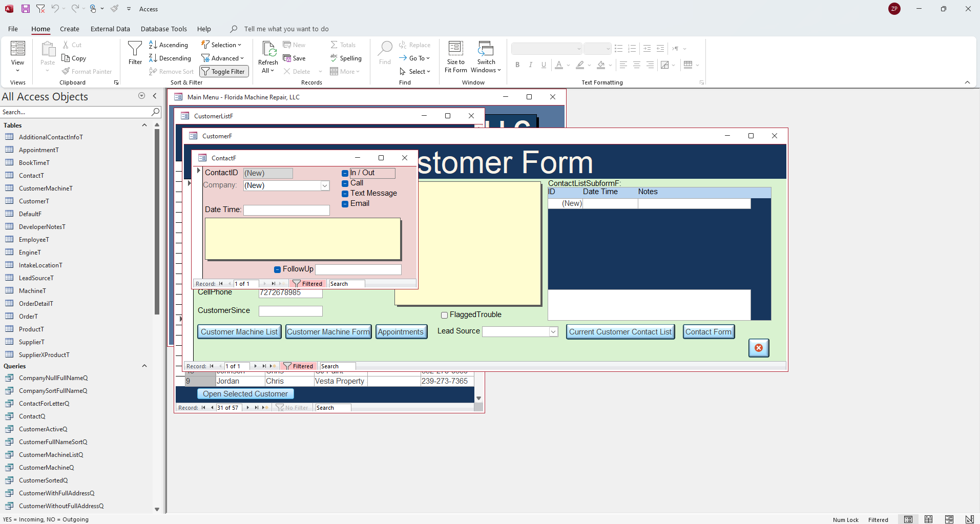Screen dimensions: 980x524
Task: Click the Date Time input field
Action: (x=286, y=210)
